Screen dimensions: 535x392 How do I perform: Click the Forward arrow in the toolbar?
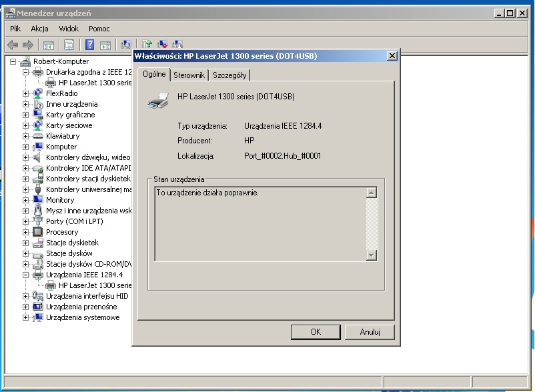pyautogui.click(x=27, y=45)
